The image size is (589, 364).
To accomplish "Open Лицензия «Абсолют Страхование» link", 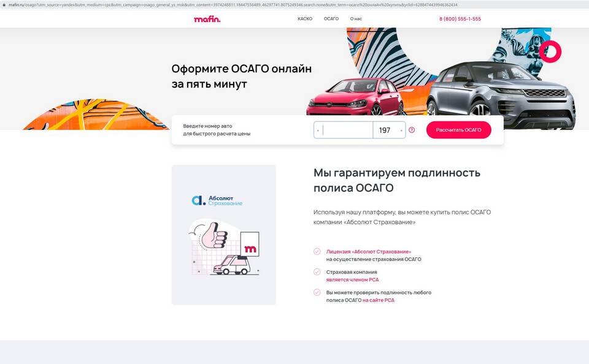I will point(369,252).
